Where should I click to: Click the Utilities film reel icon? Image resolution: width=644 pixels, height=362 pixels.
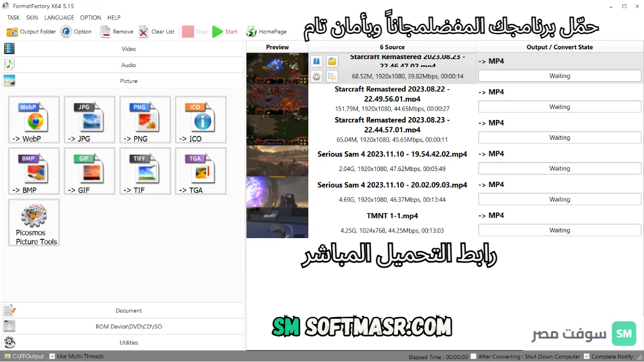pos(10,342)
